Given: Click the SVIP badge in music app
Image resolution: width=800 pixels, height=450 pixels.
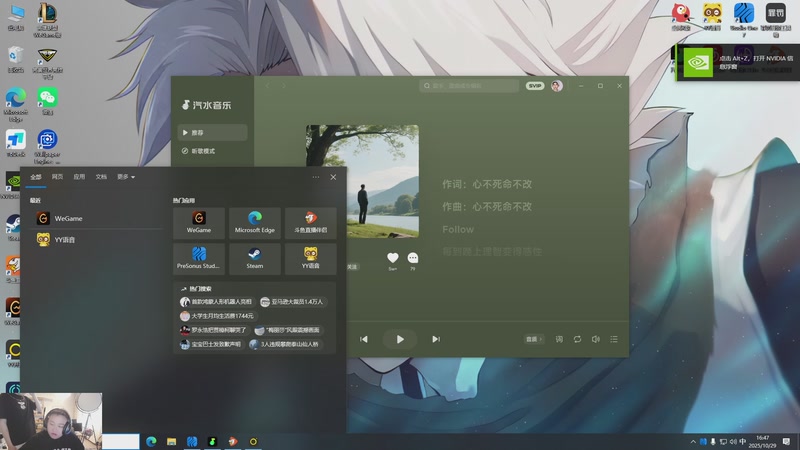Looking at the screenshot, I should pyautogui.click(x=535, y=86).
